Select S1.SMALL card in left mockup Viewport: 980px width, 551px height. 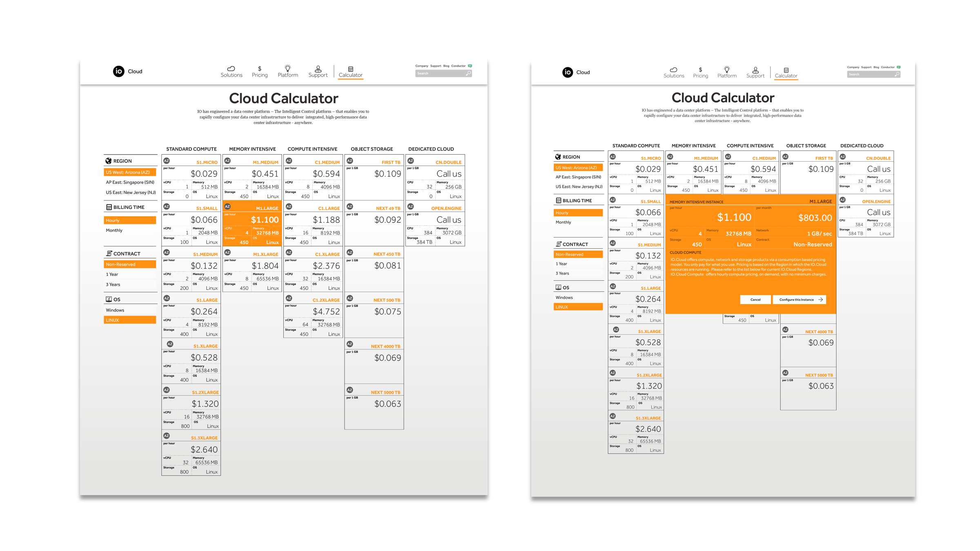pyautogui.click(x=191, y=223)
